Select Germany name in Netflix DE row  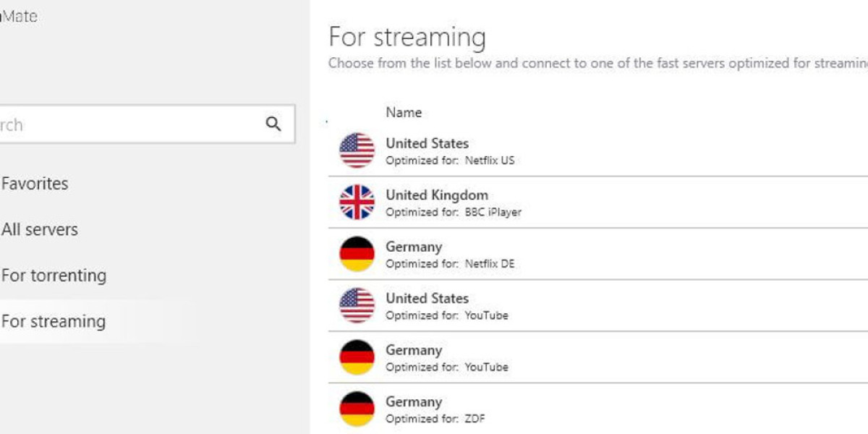coord(413,247)
